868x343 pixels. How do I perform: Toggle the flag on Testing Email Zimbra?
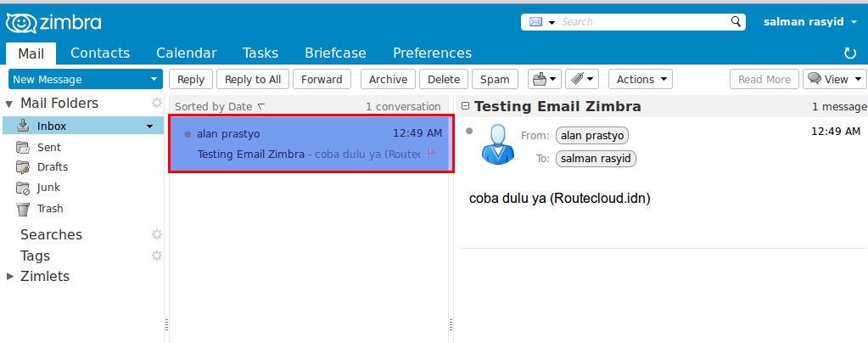click(x=432, y=154)
